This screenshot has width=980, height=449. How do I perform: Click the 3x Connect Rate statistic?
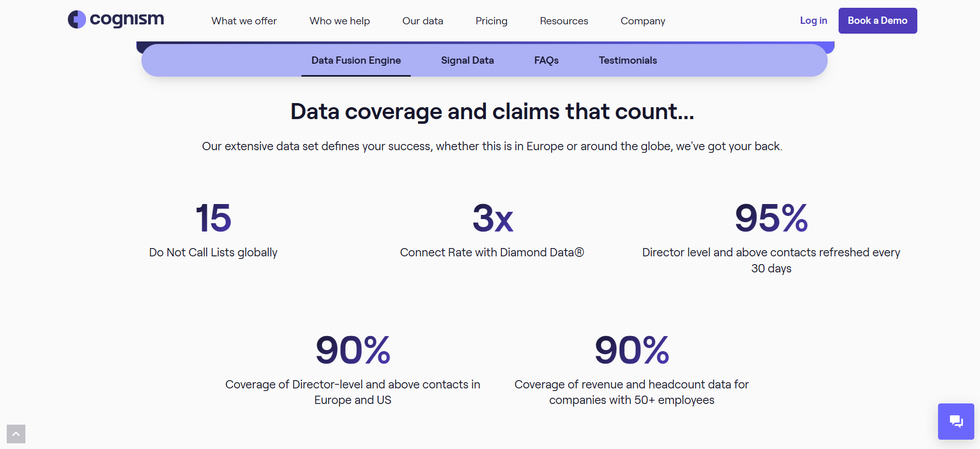pyautogui.click(x=492, y=230)
